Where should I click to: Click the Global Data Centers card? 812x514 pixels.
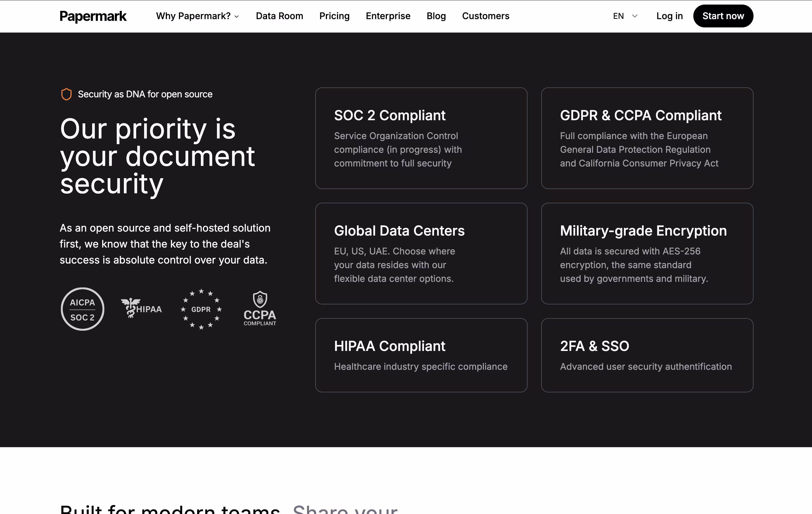[x=421, y=254]
